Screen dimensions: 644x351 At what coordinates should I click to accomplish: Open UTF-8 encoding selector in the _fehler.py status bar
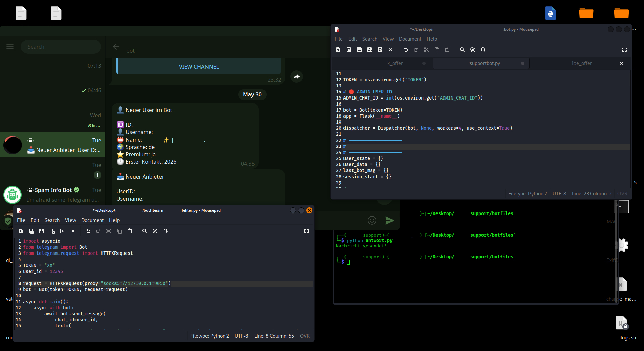coord(241,336)
